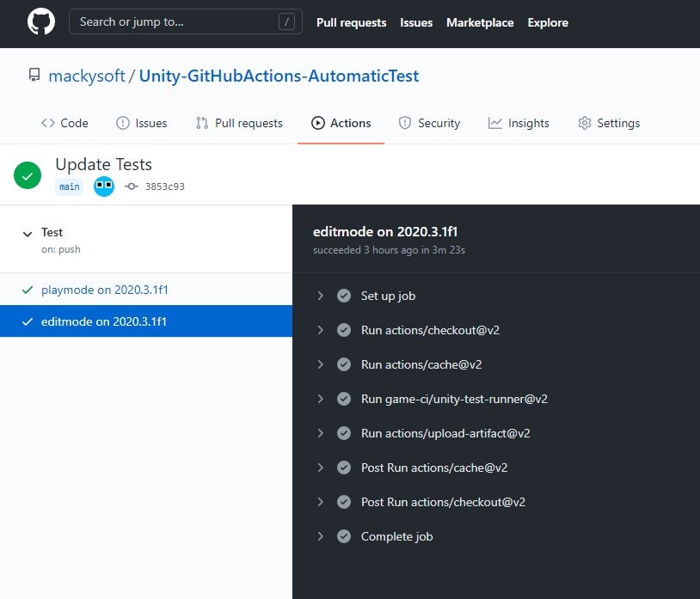Expand the Post Run actions/cache@v2 step
The width and height of the screenshot is (700, 599).
[320, 467]
